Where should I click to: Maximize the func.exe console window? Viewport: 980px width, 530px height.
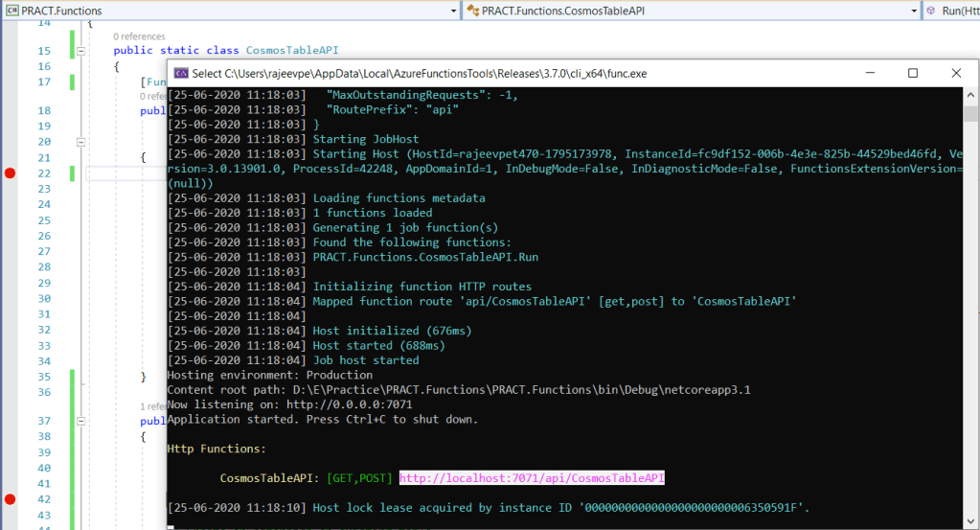[x=913, y=74]
